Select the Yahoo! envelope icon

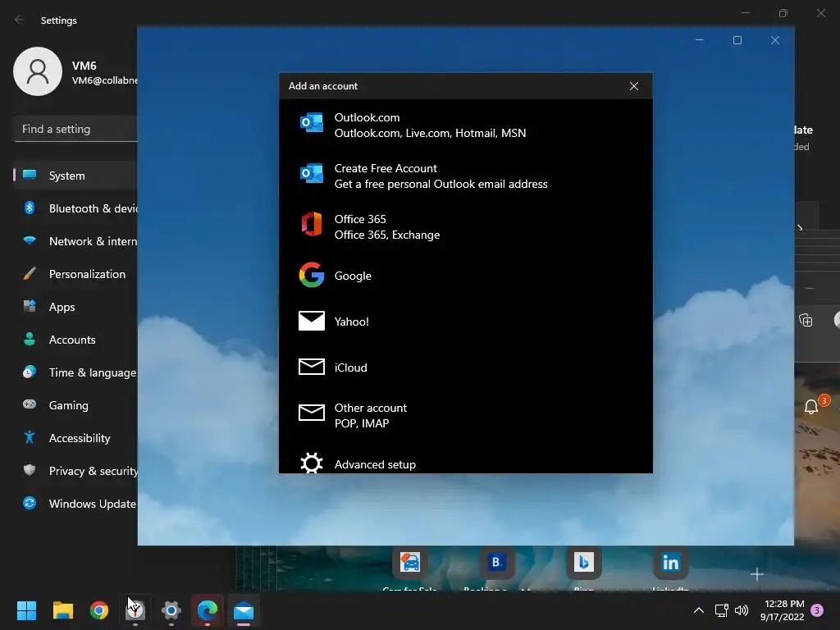[311, 321]
